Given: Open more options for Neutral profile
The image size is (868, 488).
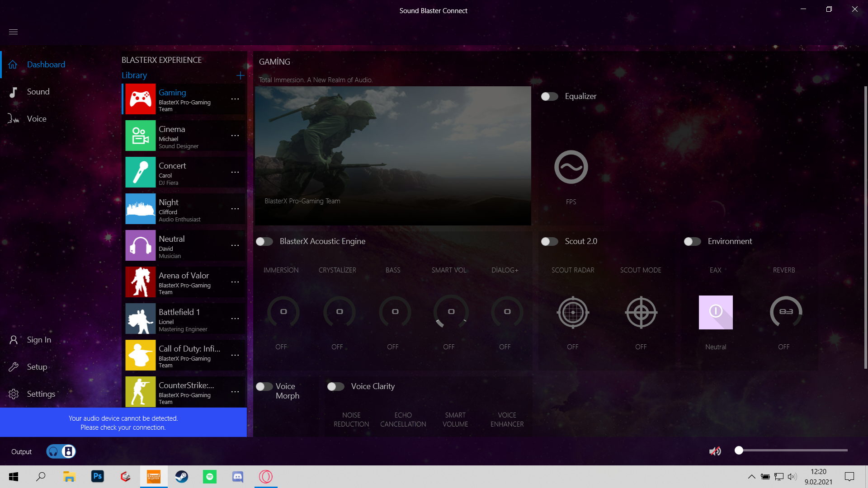Looking at the screenshot, I should click(x=235, y=245).
